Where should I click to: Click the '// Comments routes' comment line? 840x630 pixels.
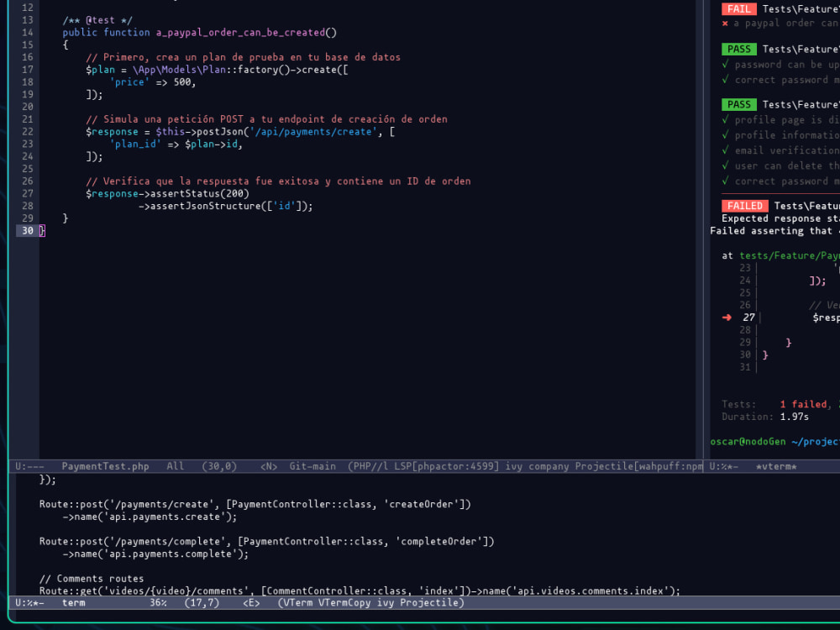[x=92, y=579]
